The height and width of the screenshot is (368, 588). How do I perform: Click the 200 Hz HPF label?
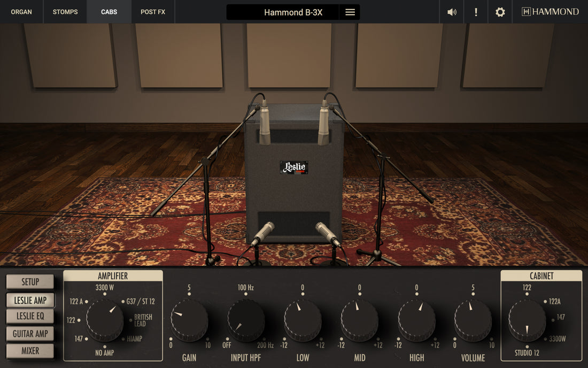(266, 345)
